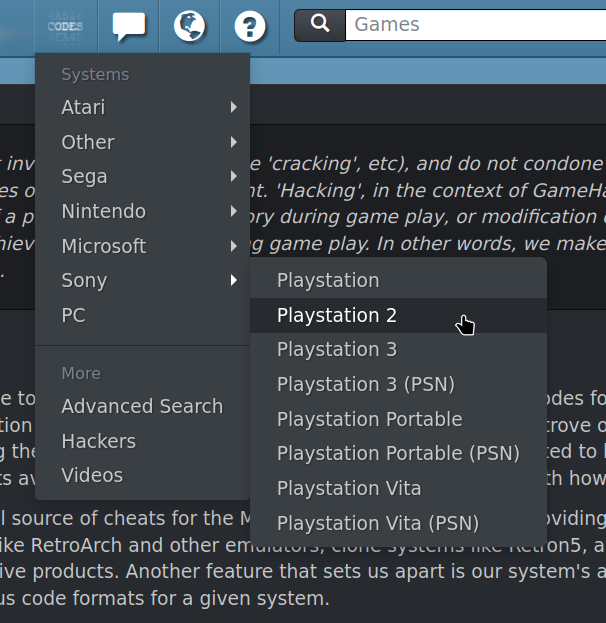Click the globe icon in header

(190, 26)
